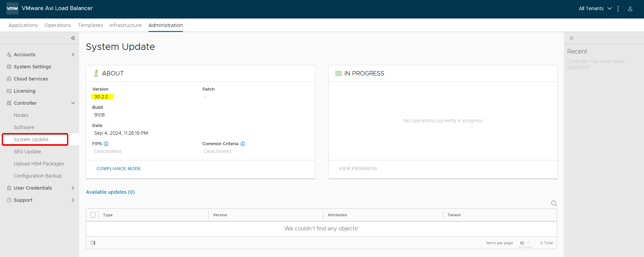644x257 pixels.
Task: Switch to the Infrastructure tab
Action: (125, 25)
